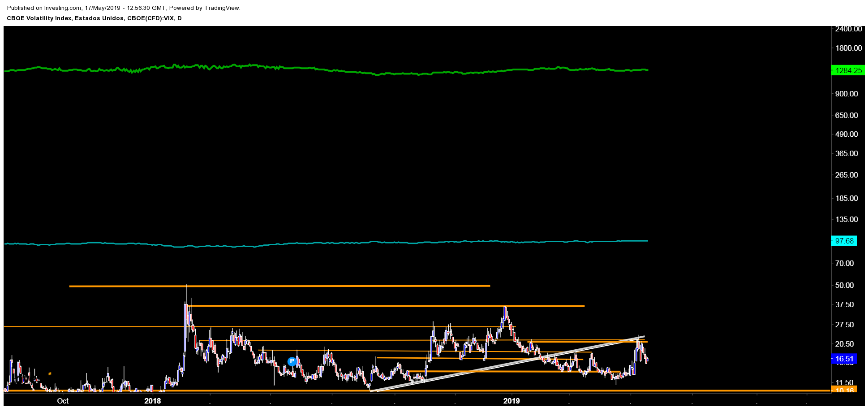Image resolution: width=868 pixels, height=408 pixels.
Task: Click the 185.00 price axis label
Action: 847,198
